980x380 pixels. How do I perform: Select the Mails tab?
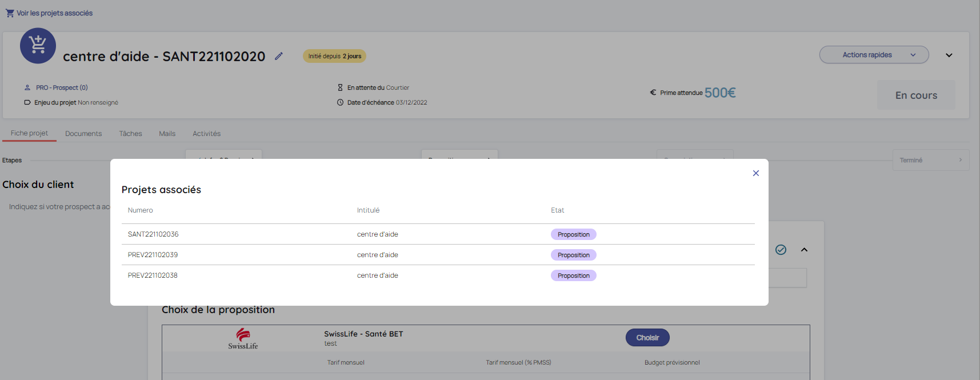(x=167, y=134)
